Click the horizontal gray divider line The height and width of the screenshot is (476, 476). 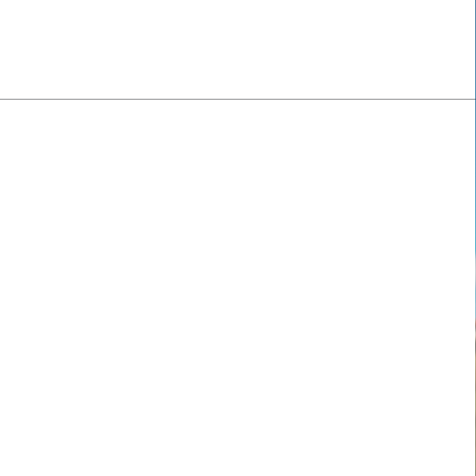click(x=237, y=99)
